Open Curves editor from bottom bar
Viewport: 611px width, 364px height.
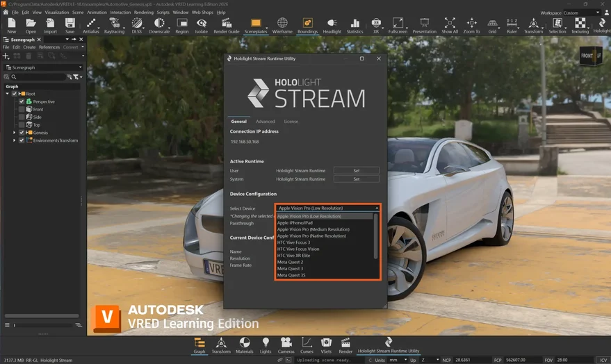coord(307,345)
